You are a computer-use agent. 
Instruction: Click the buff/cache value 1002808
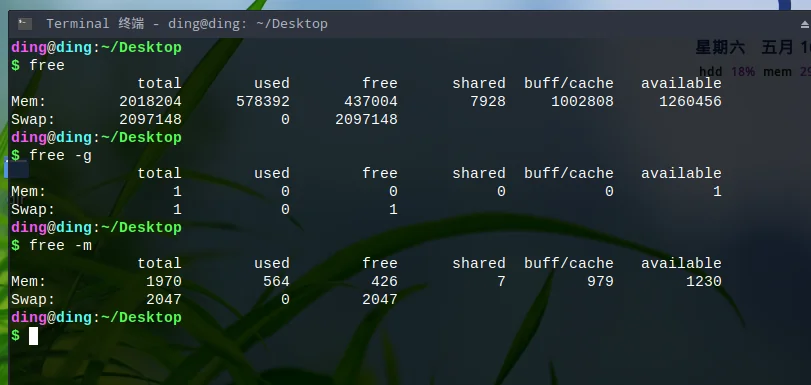[582, 101]
